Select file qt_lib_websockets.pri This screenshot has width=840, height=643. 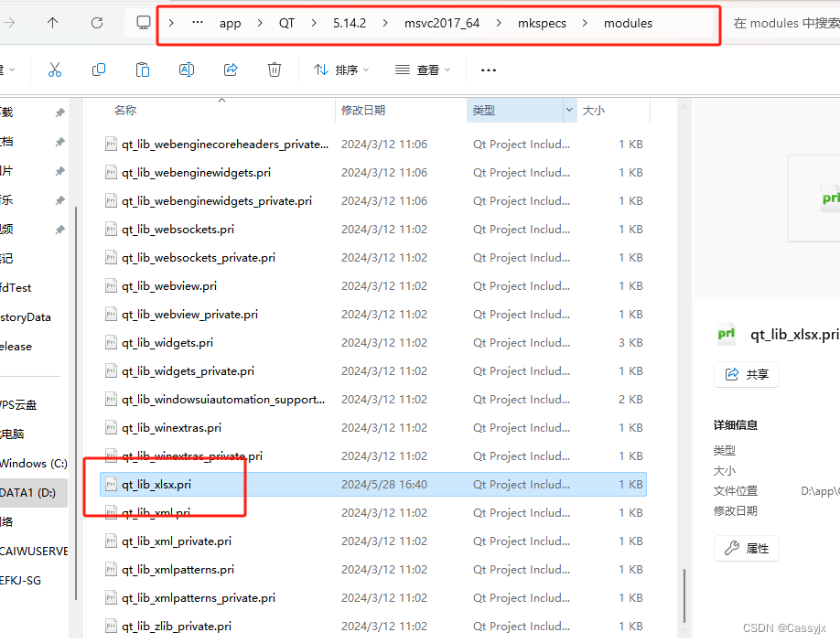coord(372,230)
